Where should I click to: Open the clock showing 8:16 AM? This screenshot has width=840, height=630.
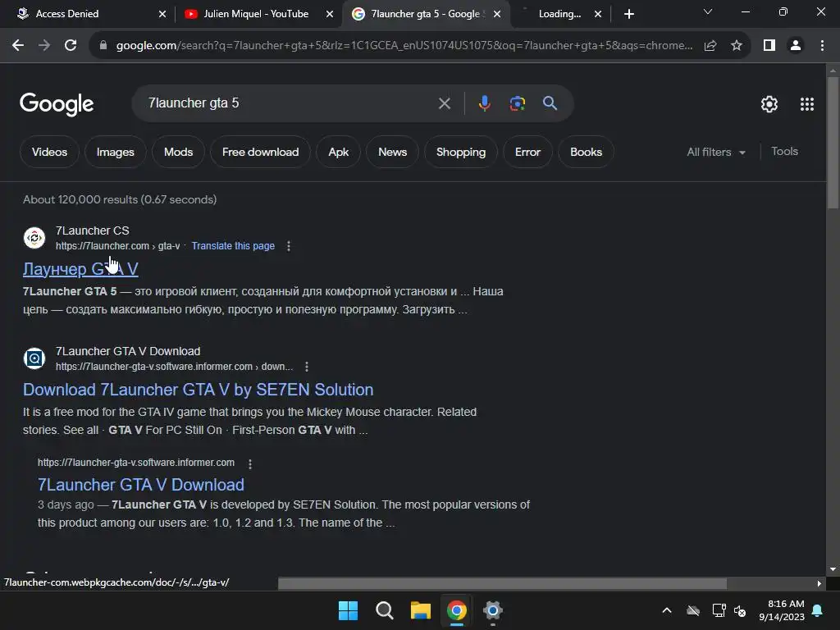[782, 610]
